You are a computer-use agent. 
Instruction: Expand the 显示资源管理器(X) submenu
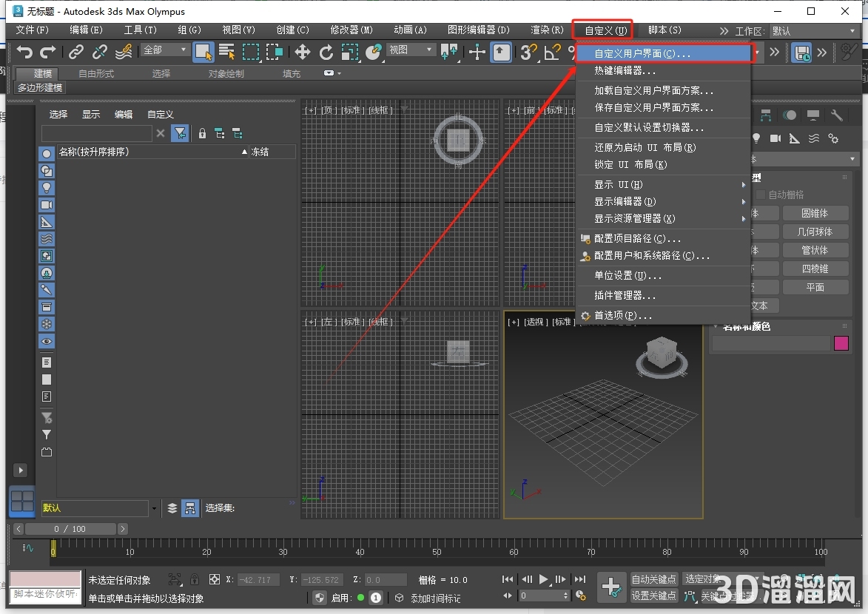point(663,219)
